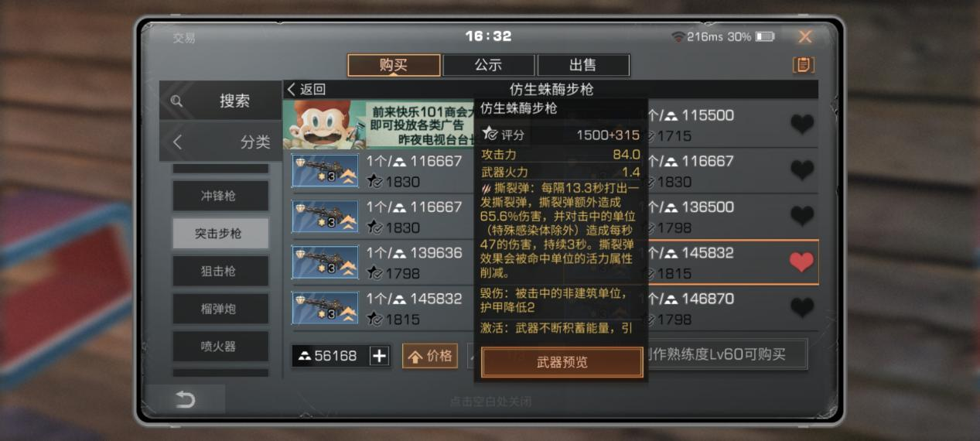The height and width of the screenshot is (441, 980).
Task: Toggle heart on the 146870 listing
Action: pyautogui.click(x=802, y=308)
